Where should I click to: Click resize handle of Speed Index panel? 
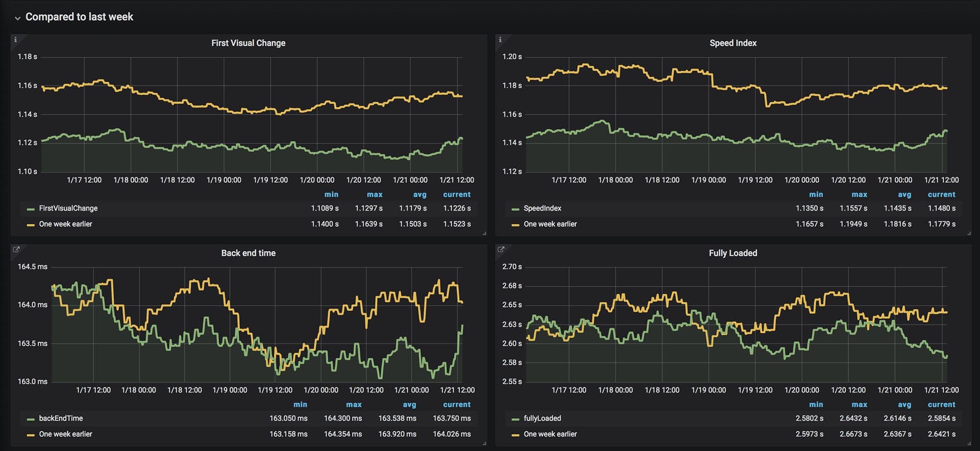[x=969, y=233]
